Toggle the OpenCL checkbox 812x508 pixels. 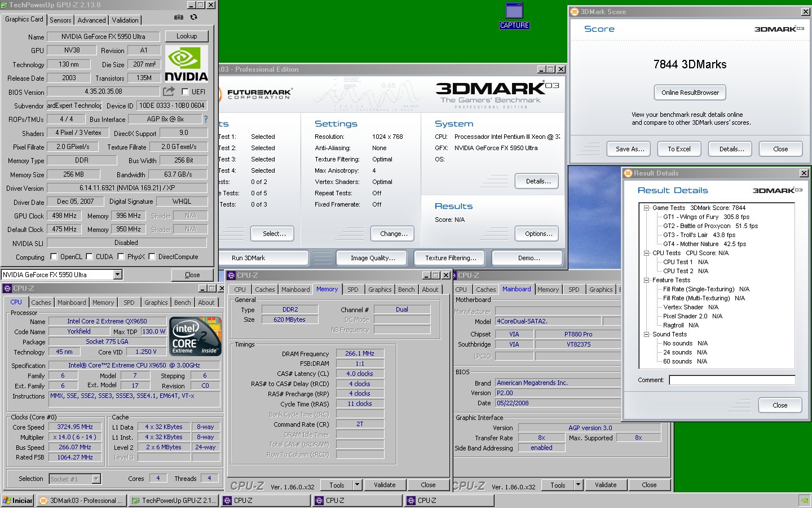[x=54, y=257]
